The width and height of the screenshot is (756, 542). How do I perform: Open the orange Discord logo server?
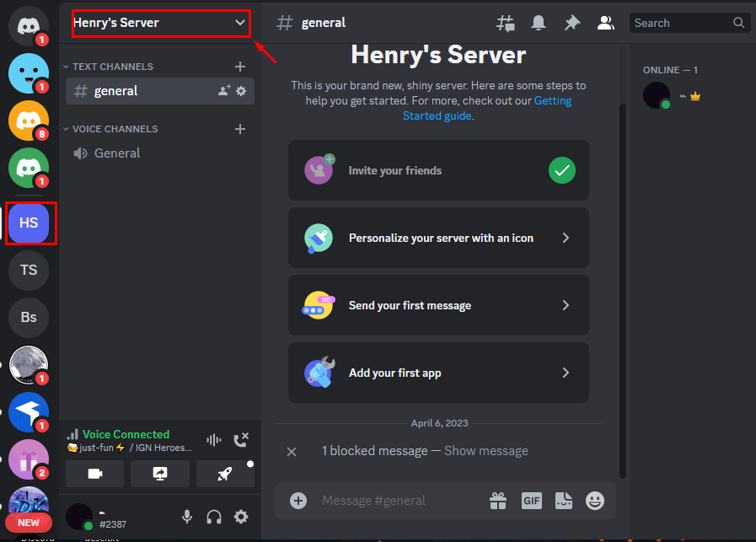pos(29,121)
